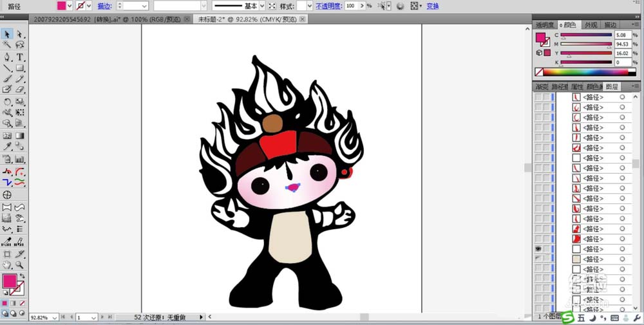Click the Sogou S input method icon
This screenshot has width=644, height=325.
pyautogui.click(x=568, y=318)
